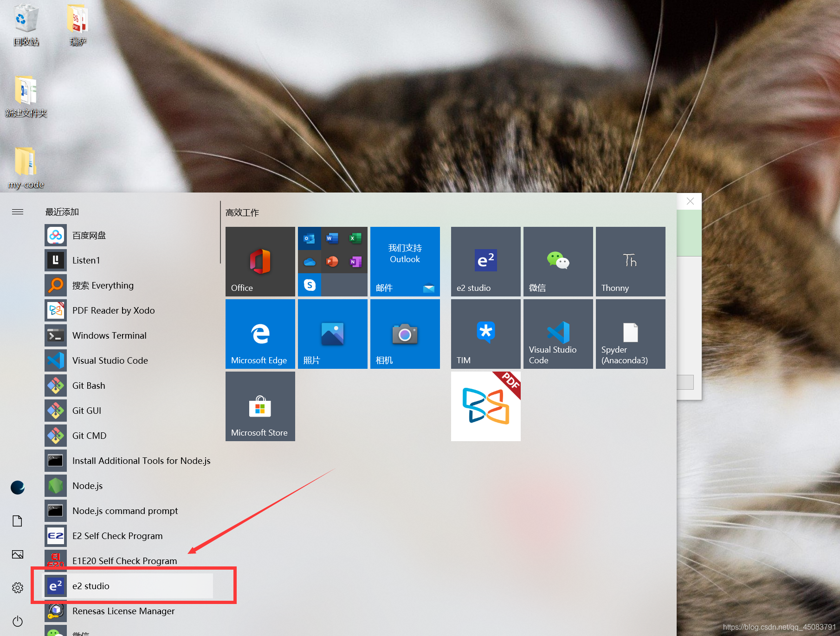This screenshot has width=840, height=636.
Task: Open Node.js command prompt entry
Action: (129, 511)
